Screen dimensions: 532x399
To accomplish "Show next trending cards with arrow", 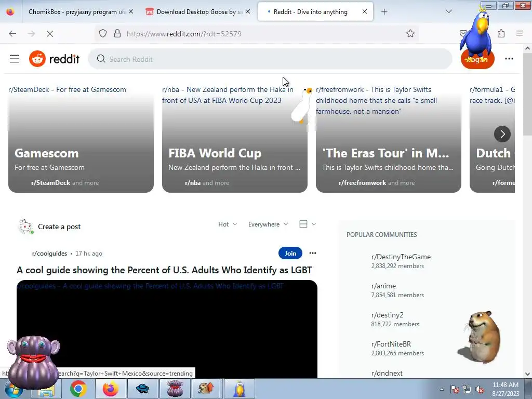I will 502,134.
